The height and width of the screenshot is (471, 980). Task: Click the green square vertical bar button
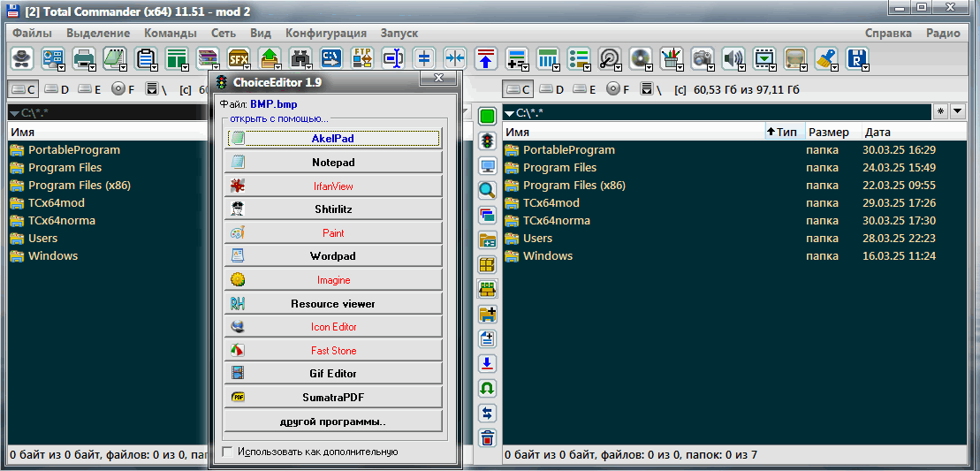[x=488, y=116]
